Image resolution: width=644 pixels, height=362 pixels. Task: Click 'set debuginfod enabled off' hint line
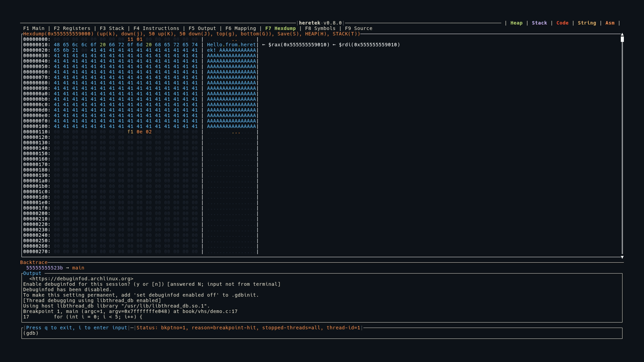tap(141, 295)
